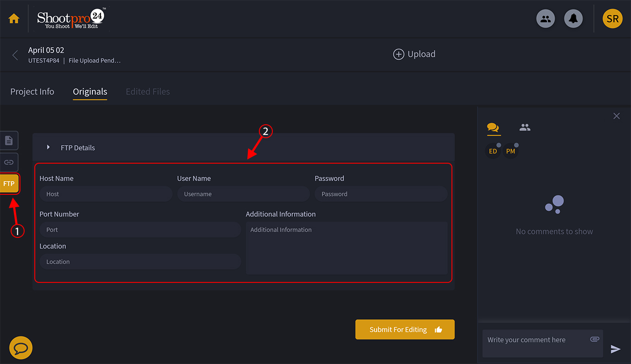The width and height of the screenshot is (631, 364).
Task: Open the chat bubble help widget
Action: pos(21,348)
